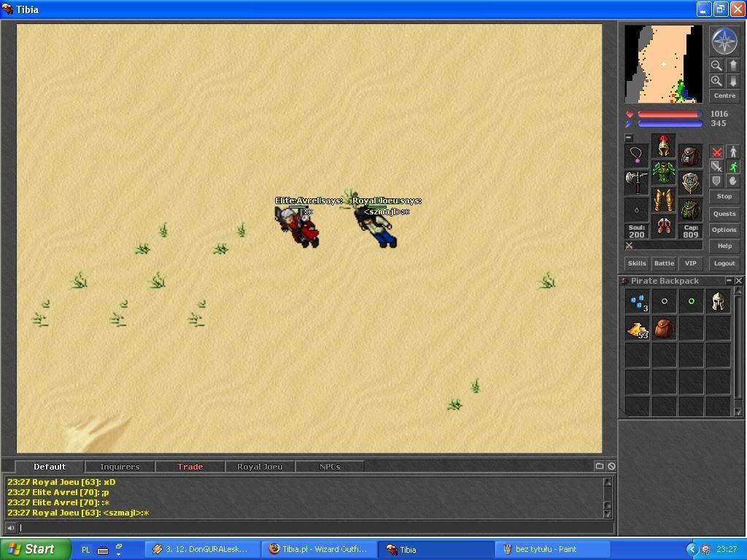Image resolution: width=747 pixels, height=560 pixels.
Task: Click the blue mana bar
Action: 670,124
